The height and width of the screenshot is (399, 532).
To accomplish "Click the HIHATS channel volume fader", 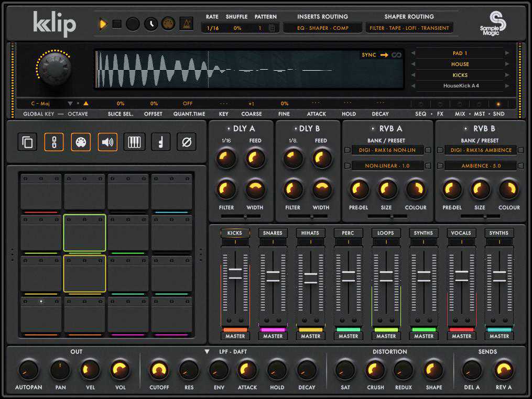I will pos(310,278).
